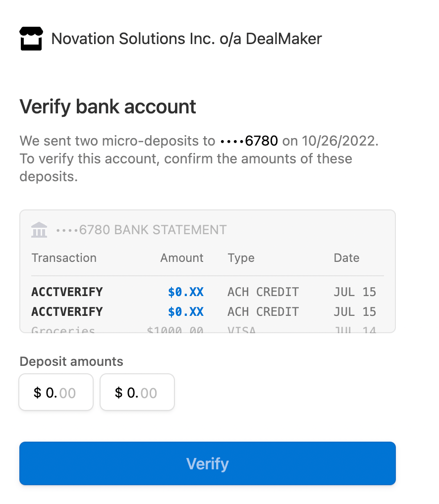This screenshot has height=504, width=439.
Task: Click the Verify bank account heading
Action: (108, 106)
